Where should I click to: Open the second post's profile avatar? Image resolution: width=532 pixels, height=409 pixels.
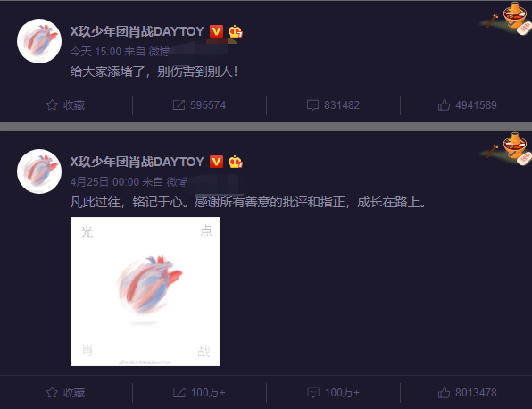pyautogui.click(x=39, y=171)
